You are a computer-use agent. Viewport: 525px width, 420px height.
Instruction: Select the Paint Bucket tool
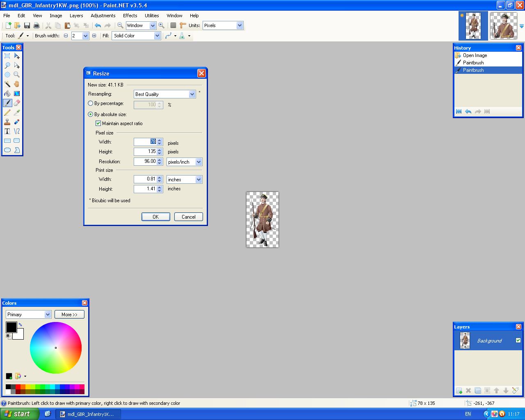[7, 94]
